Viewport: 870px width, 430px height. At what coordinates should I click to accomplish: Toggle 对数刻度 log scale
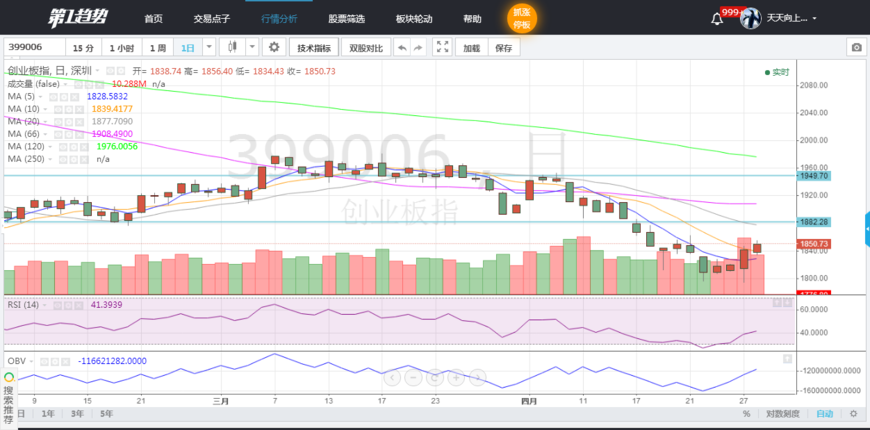click(x=783, y=414)
